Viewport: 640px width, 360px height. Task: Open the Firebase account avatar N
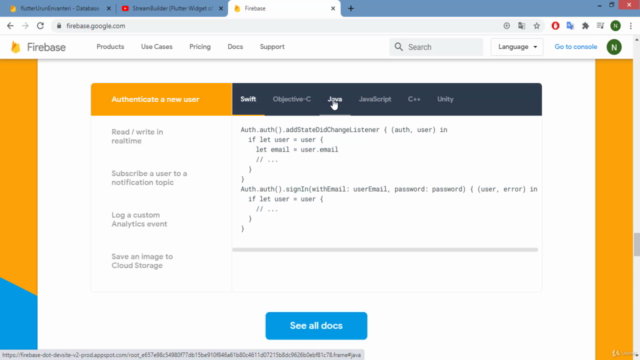click(x=614, y=47)
